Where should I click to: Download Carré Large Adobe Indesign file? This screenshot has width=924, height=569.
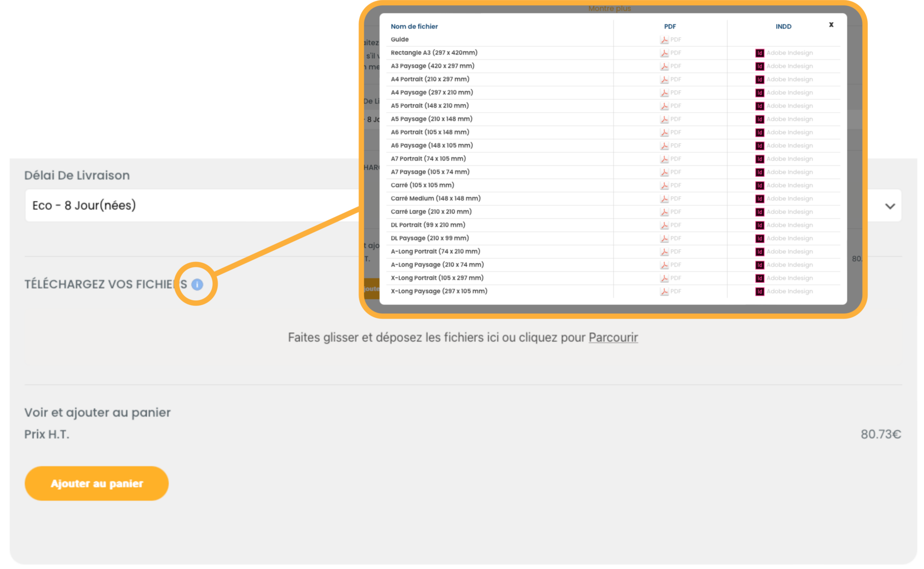[x=784, y=212]
